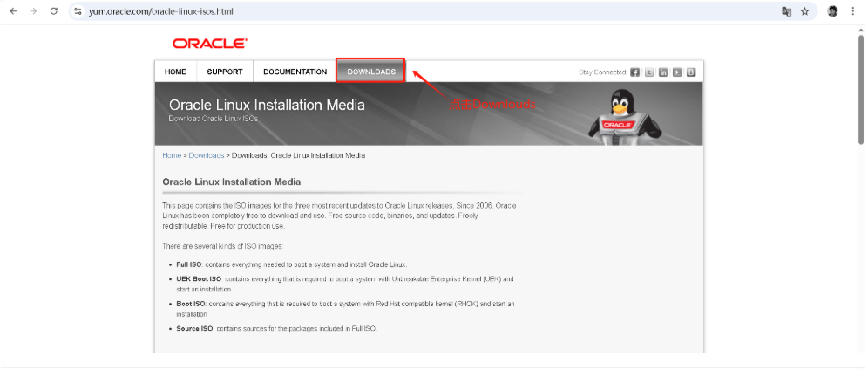Open Oracle's YouTube icon
This screenshot has width=868, height=370.
[x=677, y=72]
